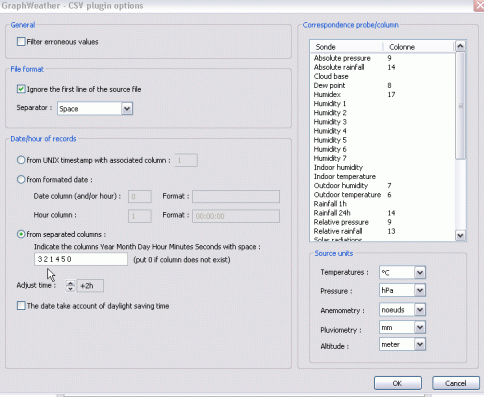Click the Date column number field

pos(140,196)
